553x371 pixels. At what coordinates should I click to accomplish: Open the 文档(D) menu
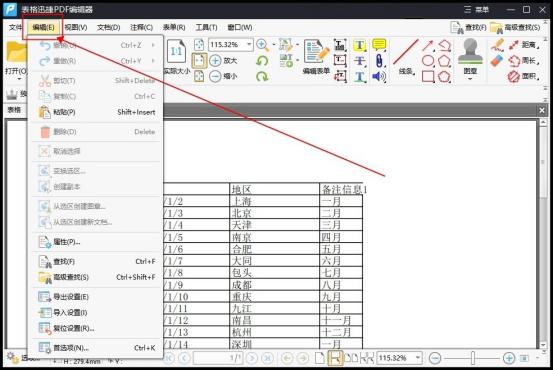109,28
